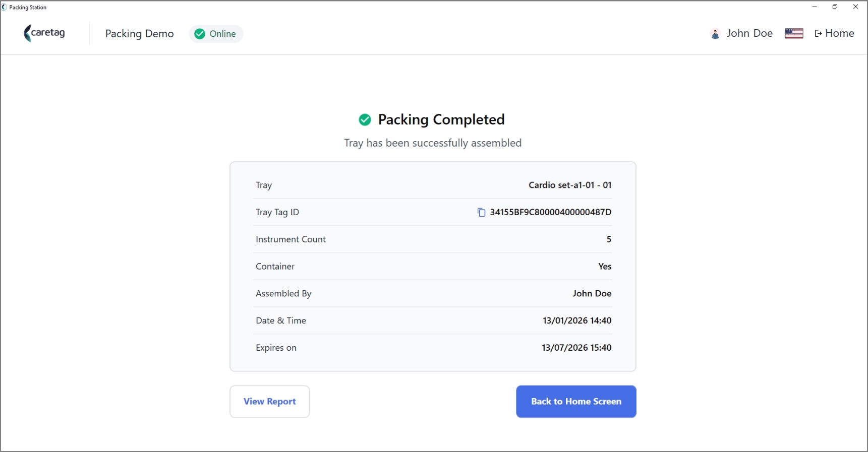Click the Home link in header

834,33
